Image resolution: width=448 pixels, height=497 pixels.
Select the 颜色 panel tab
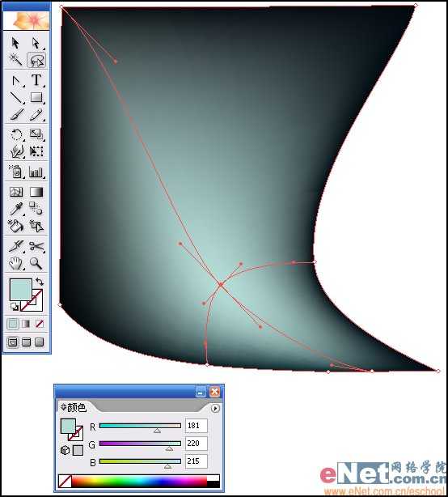click(77, 407)
